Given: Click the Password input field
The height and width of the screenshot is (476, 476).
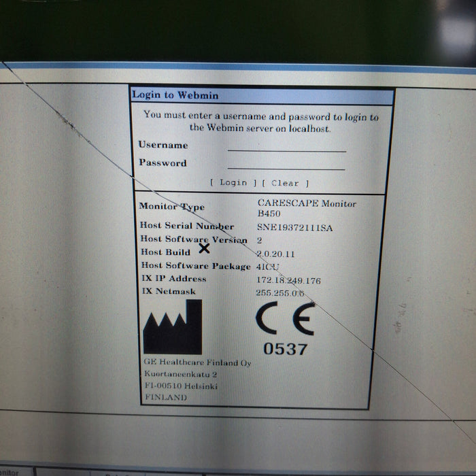Looking at the screenshot, I should coord(286,163).
